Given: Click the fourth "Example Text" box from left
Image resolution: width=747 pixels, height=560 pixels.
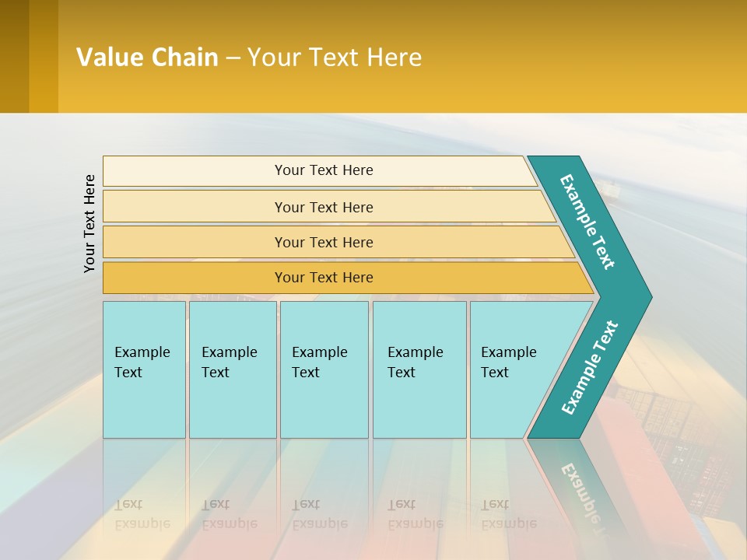Looking at the screenshot, I should click(419, 369).
